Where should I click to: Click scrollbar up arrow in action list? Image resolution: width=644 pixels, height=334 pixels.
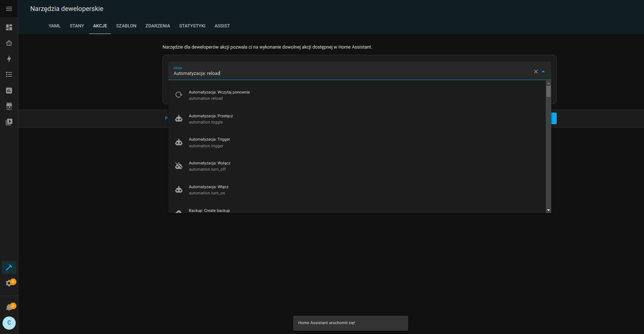click(x=548, y=83)
